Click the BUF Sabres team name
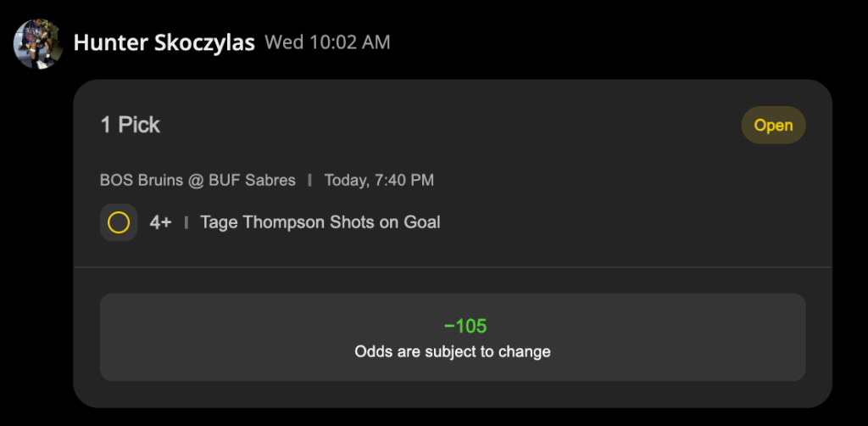 pos(252,180)
